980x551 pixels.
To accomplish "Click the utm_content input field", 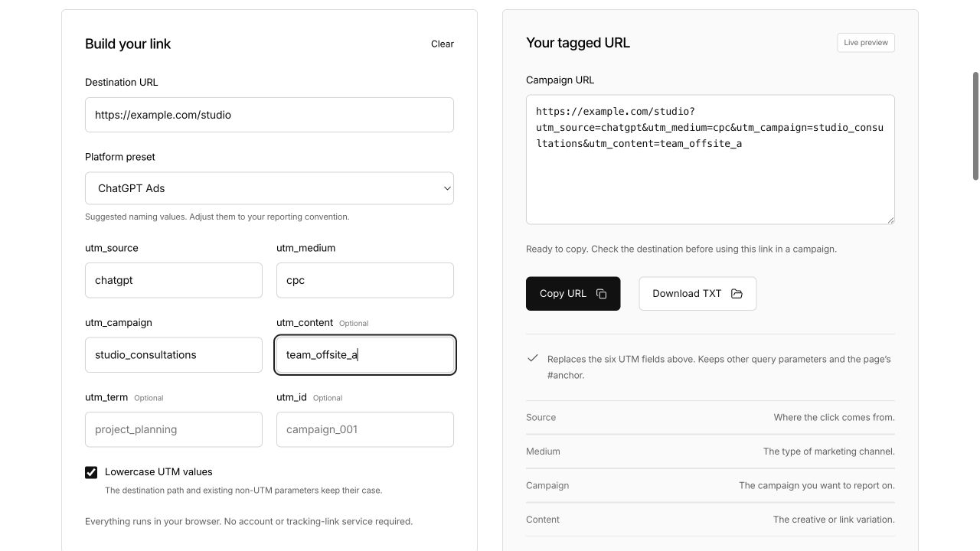I will (x=365, y=355).
